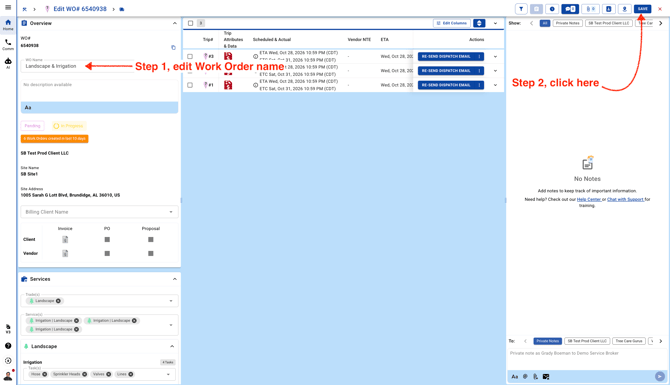The width and height of the screenshot is (670, 385).
Task: Open the AI robot assistant in sidebar
Action: [x=8, y=63]
